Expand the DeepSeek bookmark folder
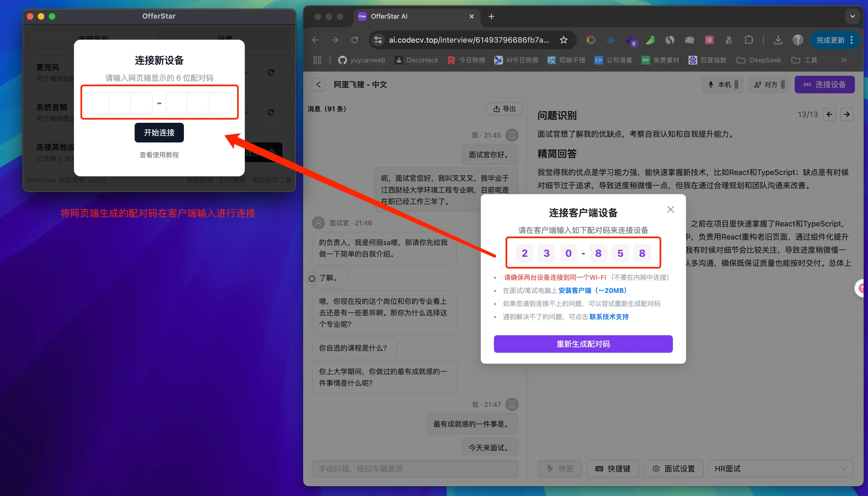The height and width of the screenshot is (496, 868). click(759, 60)
